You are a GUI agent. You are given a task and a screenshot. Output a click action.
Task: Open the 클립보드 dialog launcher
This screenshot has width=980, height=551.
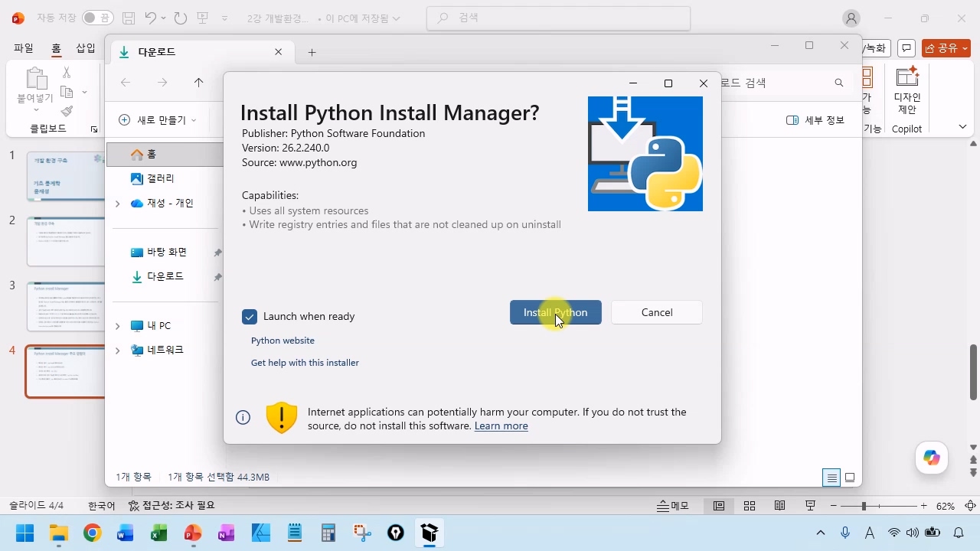click(x=94, y=129)
